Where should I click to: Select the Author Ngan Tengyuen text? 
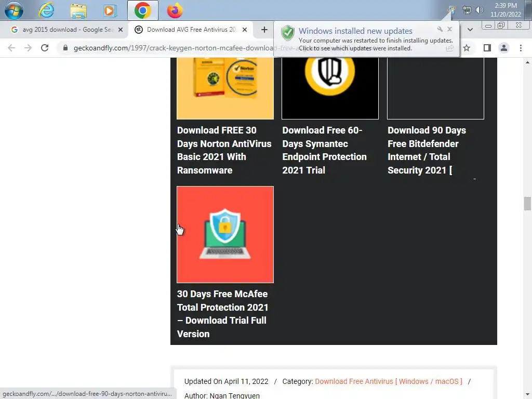click(x=222, y=395)
